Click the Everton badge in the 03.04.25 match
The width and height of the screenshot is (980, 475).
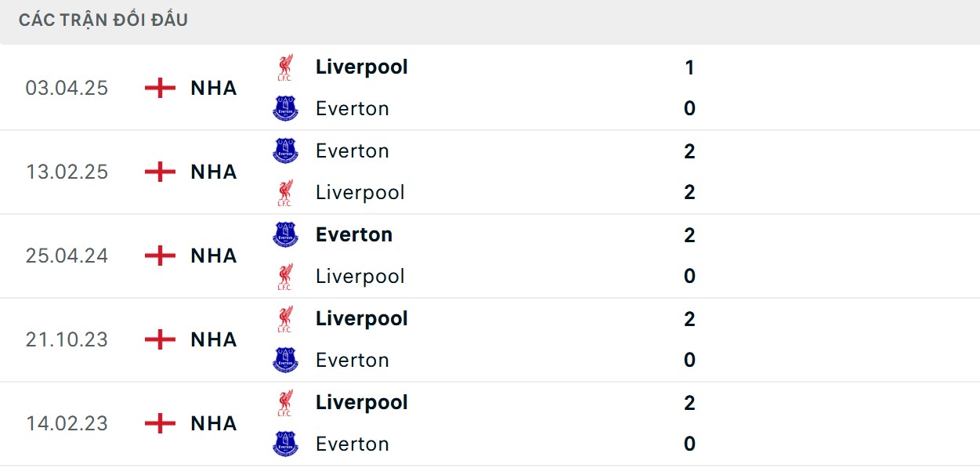click(x=286, y=108)
